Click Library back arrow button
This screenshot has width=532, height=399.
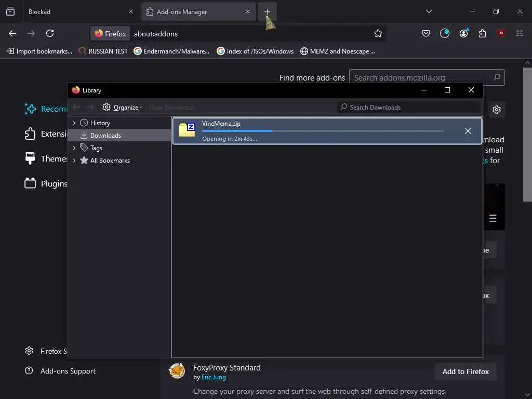click(x=76, y=107)
